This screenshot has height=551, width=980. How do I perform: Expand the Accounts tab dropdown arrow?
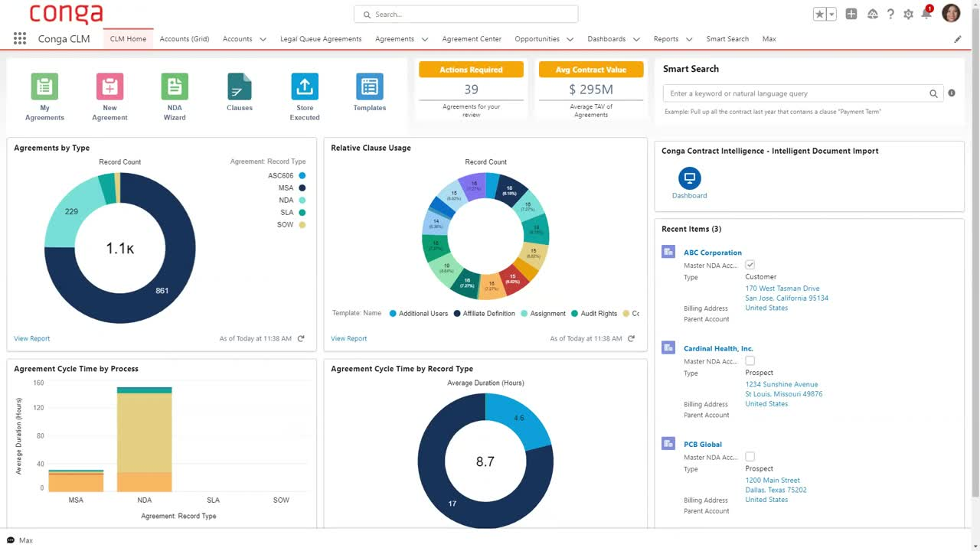point(263,39)
